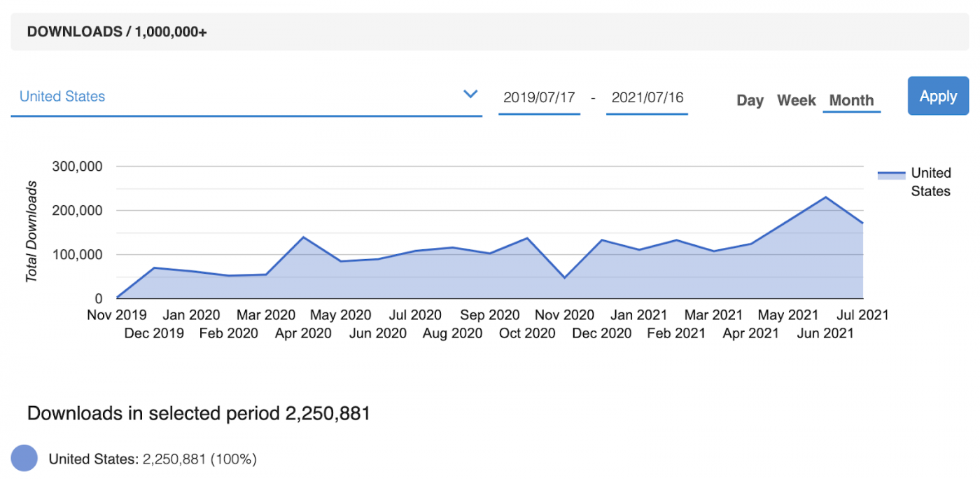Click the June 2021 peak on the chart line

[x=826, y=197]
